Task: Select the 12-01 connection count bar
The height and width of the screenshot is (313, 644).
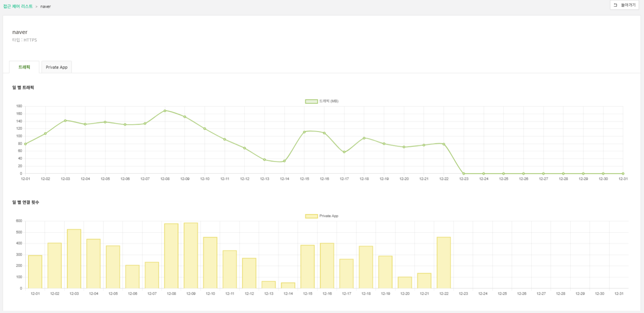Action: point(35,272)
